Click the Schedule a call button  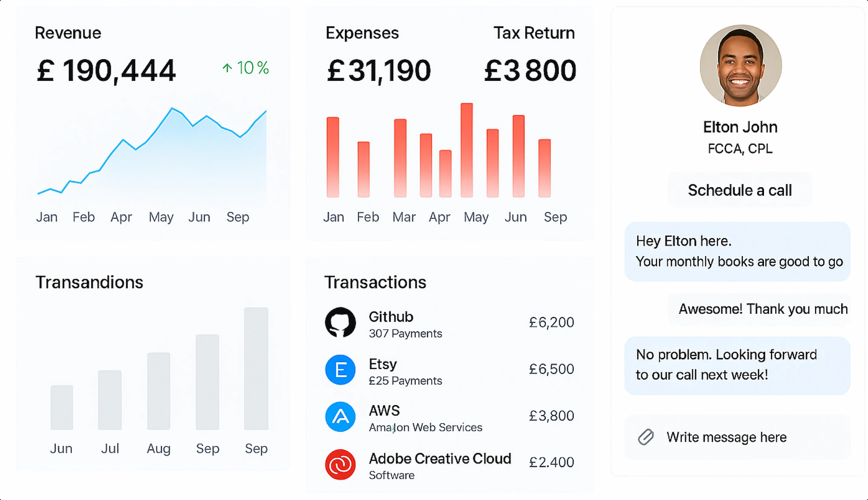[740, 190]
